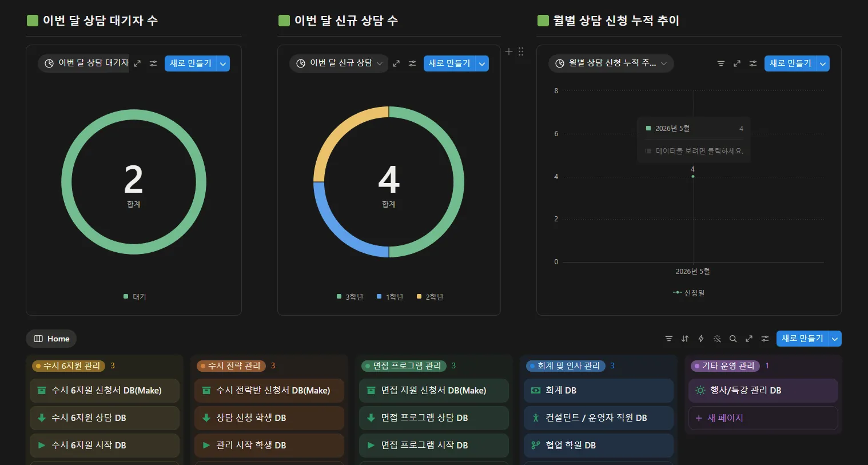Open 회계 DB card
868x465 pixels.
point(599,391)
